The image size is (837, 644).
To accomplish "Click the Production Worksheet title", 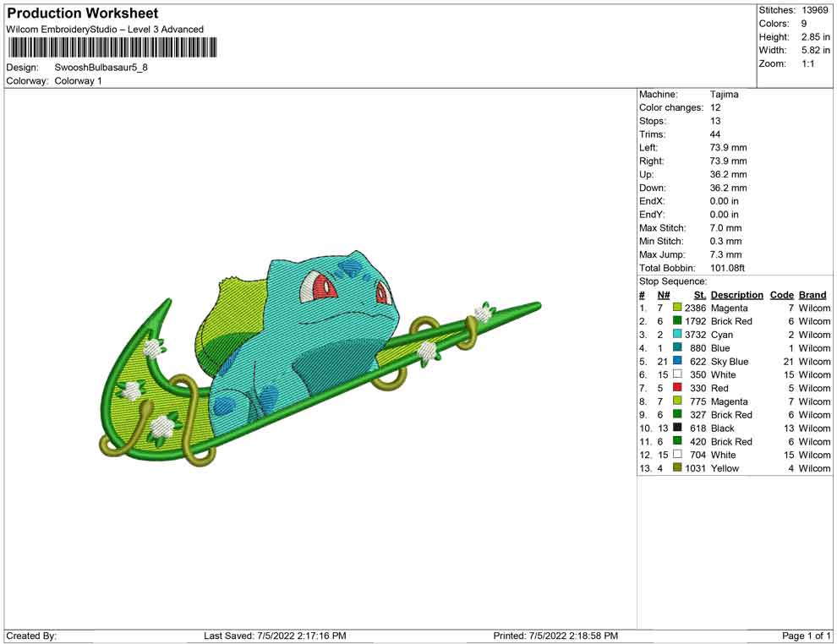I will 83,14.
